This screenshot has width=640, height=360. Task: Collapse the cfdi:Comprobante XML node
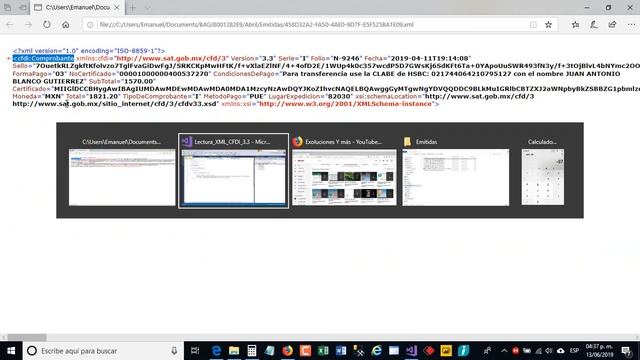[8, 58]
